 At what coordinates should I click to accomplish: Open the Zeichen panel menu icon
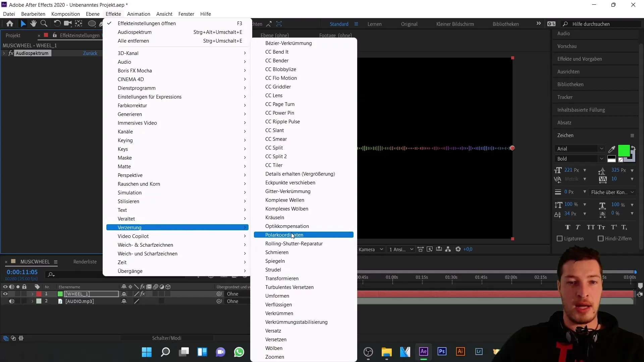pos(632,135)
